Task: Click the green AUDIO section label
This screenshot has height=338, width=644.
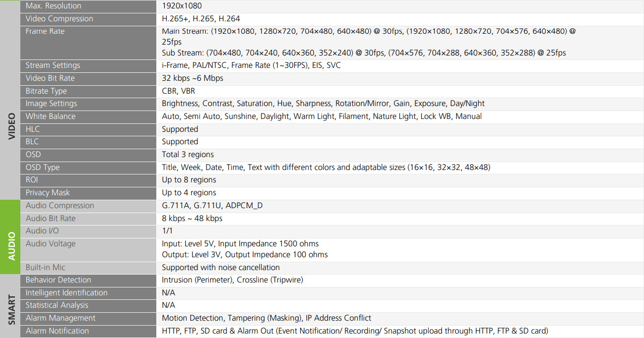Action: (11, 246)
